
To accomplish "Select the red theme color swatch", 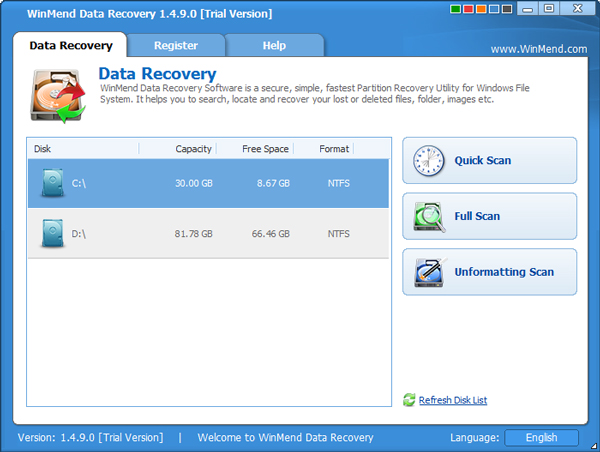I will tap(468, 9).
